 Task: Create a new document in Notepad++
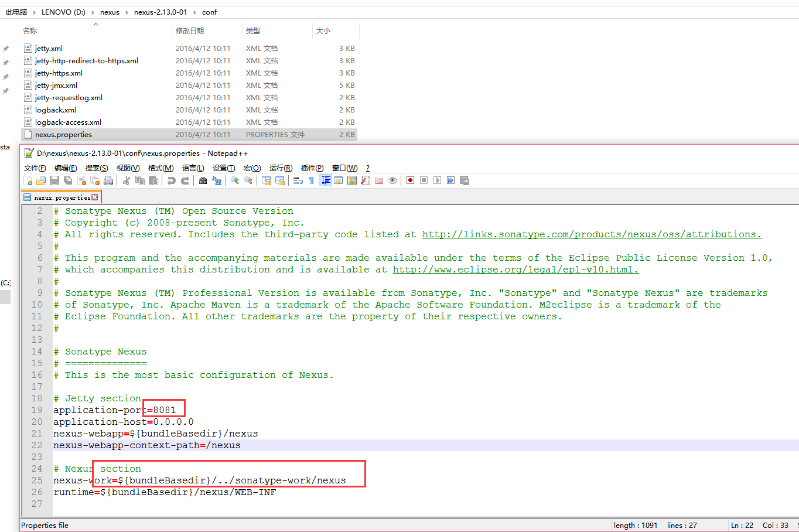[x=28, y=180]
